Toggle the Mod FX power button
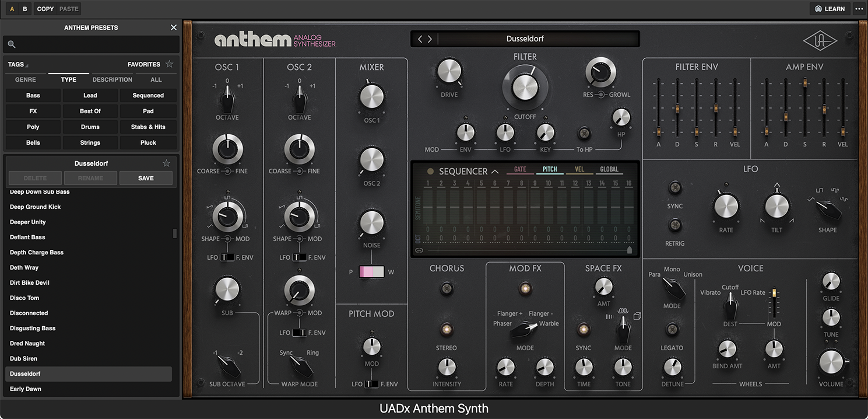The image size is (868, 419). click(x=525, y=288)
